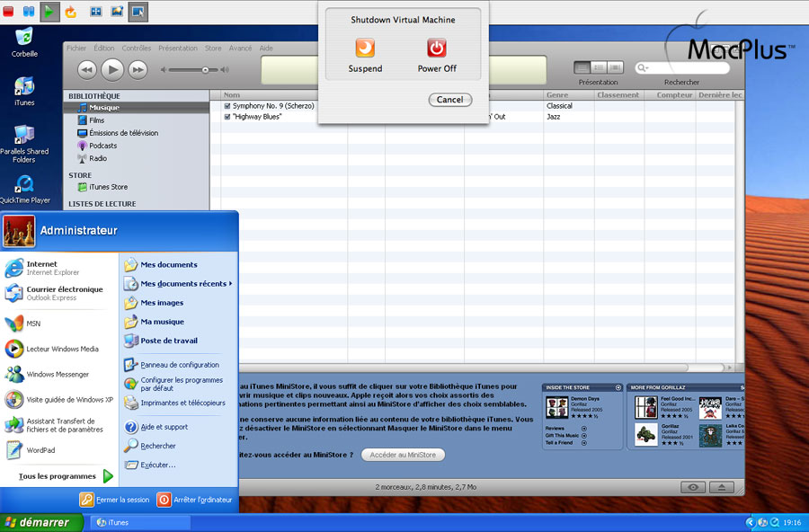Click the Accéder au MiniStore button
Viewport: 809px width, 532px height.
(x=403, y=455)
